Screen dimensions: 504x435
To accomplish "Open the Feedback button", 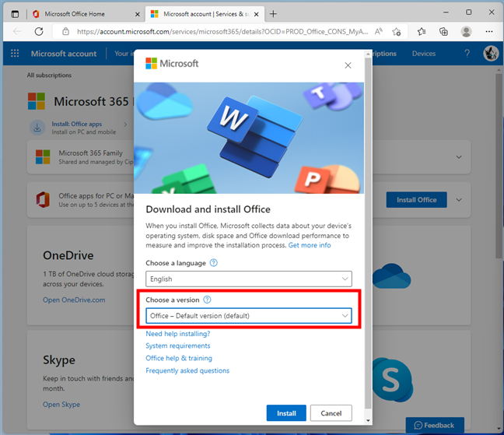I will [x=435, y=425].
